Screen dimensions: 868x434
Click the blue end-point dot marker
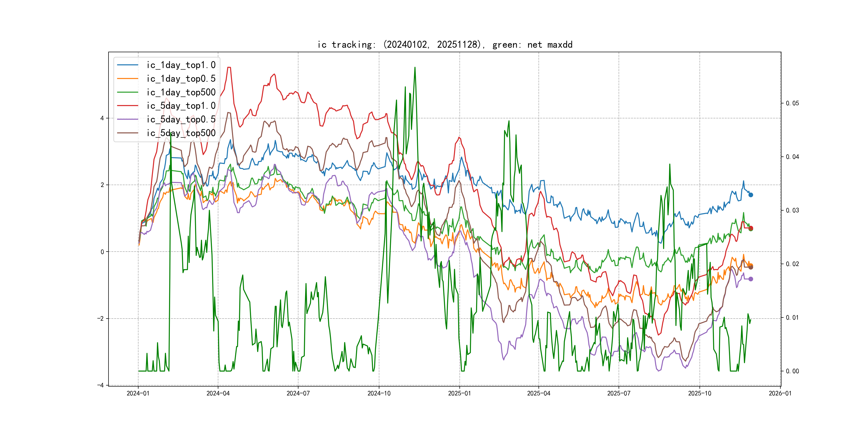click(751, 195)
